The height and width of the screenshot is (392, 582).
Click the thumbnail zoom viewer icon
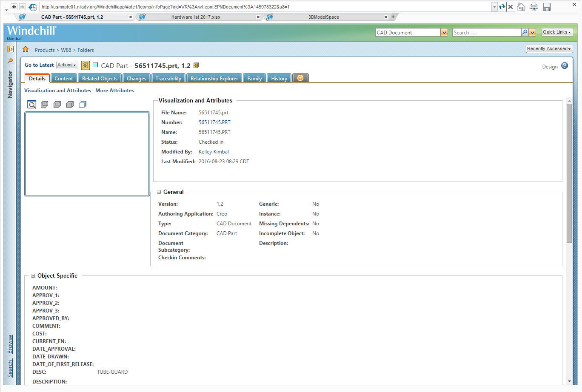point(31,104)
